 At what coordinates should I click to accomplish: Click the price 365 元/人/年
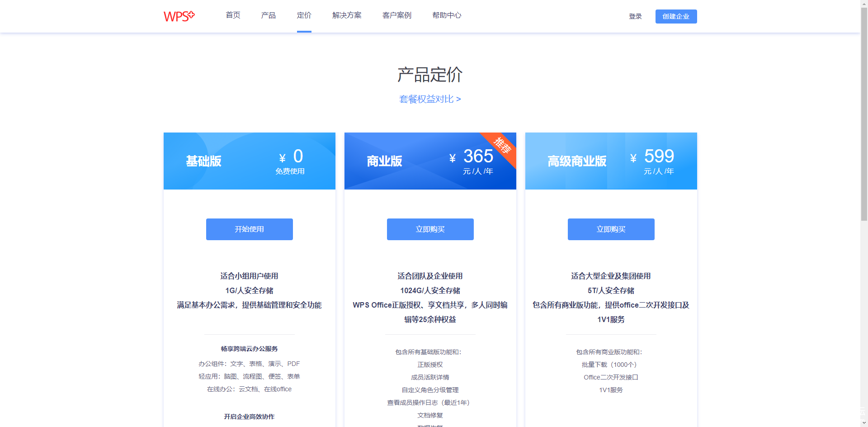(x=472, y=161)
